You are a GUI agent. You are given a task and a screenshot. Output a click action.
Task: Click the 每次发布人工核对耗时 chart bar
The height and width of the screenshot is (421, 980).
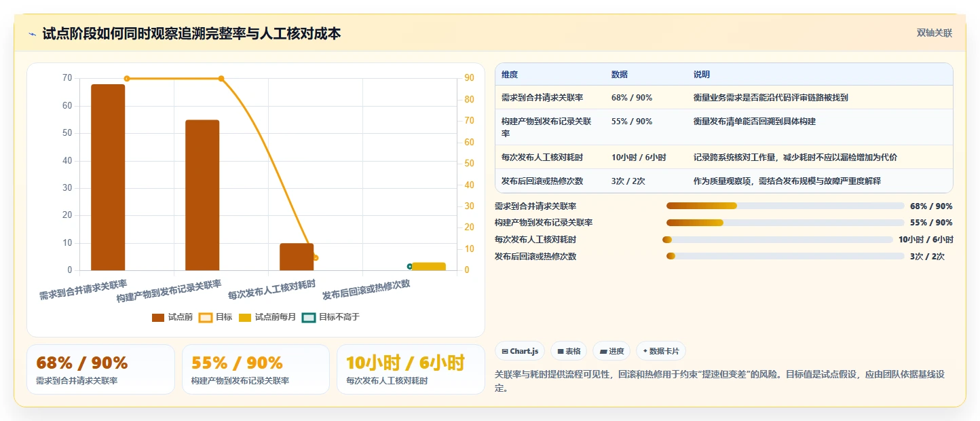(x=297, y=257)
